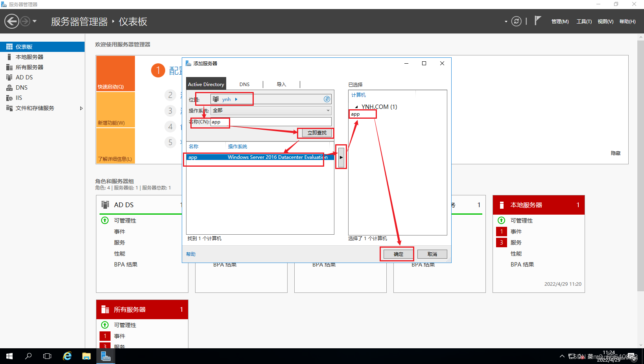Open AD DS in the sidebar
Viewport: 644px width, 364px height.
[x=42, y=77]
